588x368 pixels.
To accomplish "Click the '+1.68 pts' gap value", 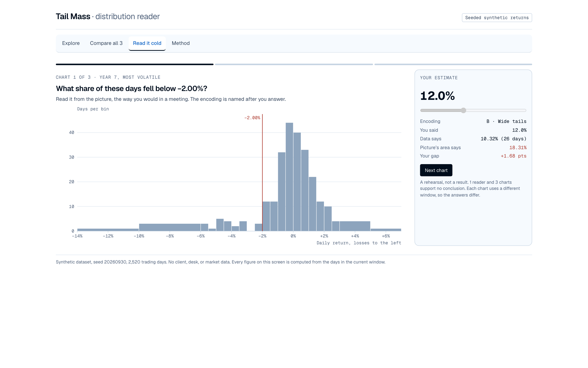I will click(x=514, y=156).
